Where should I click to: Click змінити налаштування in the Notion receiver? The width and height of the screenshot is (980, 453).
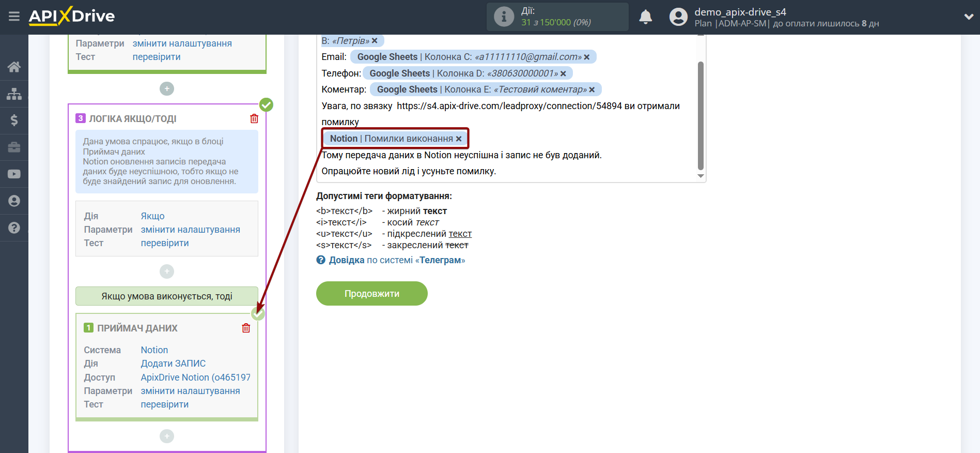click(191, 391)
